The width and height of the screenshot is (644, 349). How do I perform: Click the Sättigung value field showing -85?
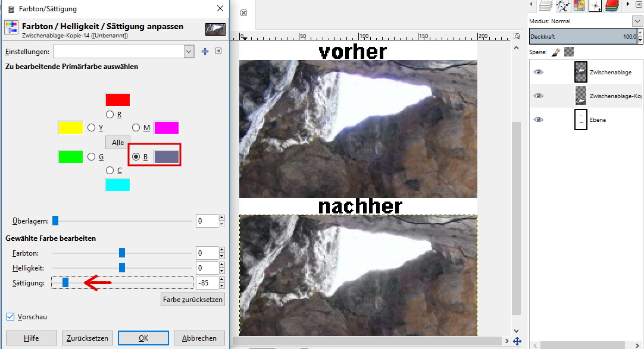[207, 282]
